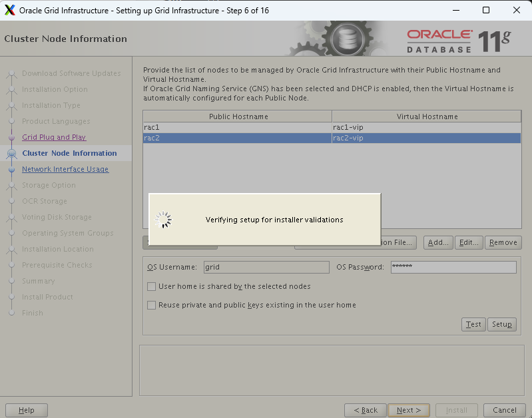
Task: Click the Edit... node button
Action: pyautogui.click(x=469, y=242)
